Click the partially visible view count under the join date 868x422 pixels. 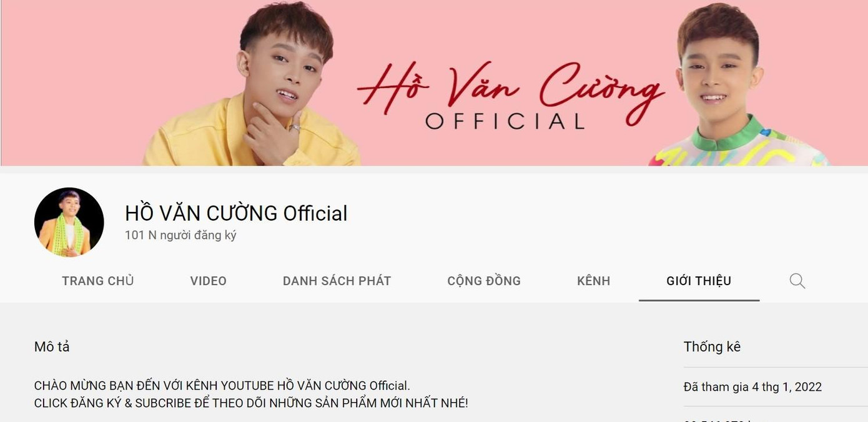pyautogui.click(x=717, y=420)
